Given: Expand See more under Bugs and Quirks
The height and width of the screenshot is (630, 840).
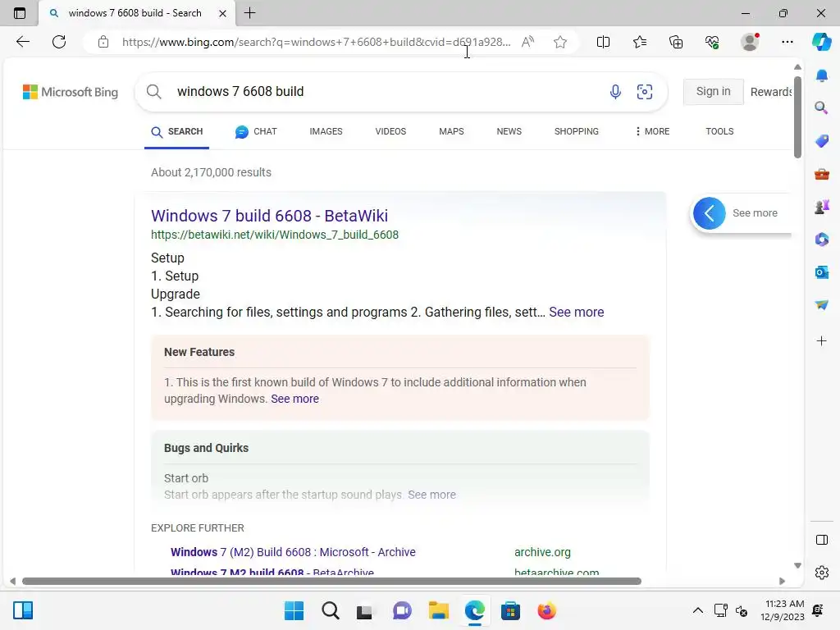Looking at the screenshot, I should (x=431, y=495).
